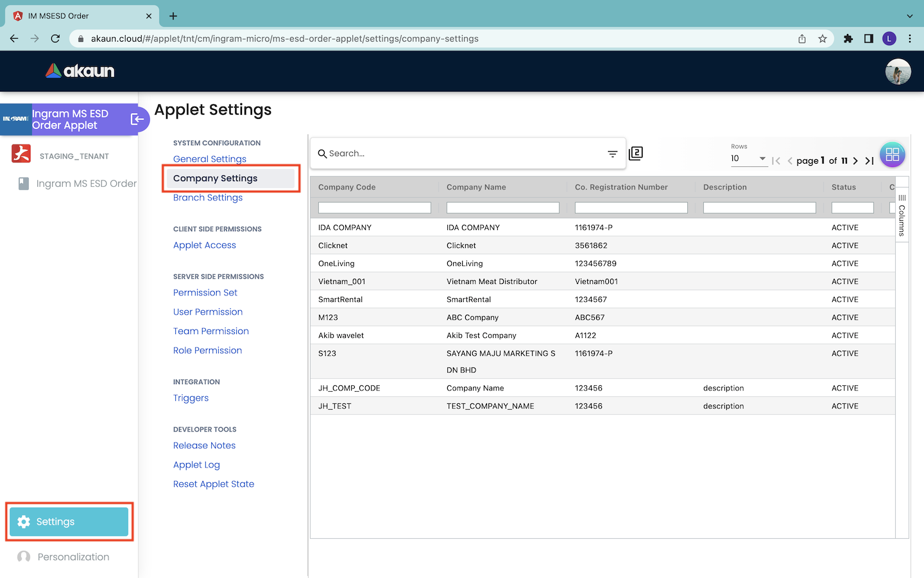Open Settings in the left sidebar

pos(69,521)
